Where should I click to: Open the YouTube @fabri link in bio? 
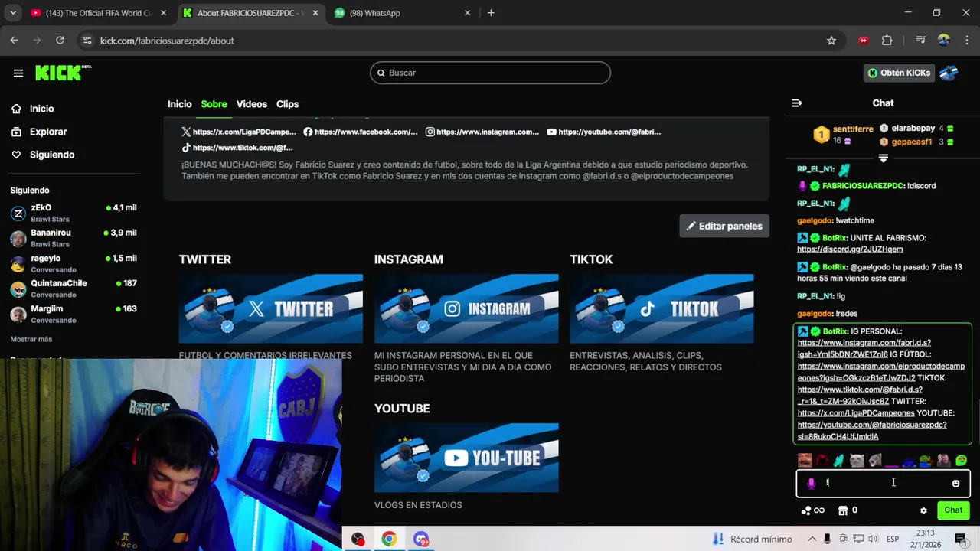click(604, 132)
